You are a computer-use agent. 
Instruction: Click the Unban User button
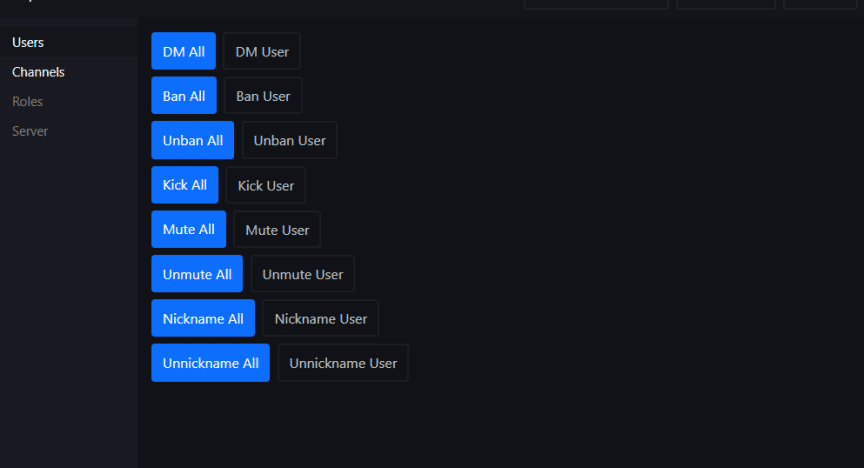tap(289, 140)
